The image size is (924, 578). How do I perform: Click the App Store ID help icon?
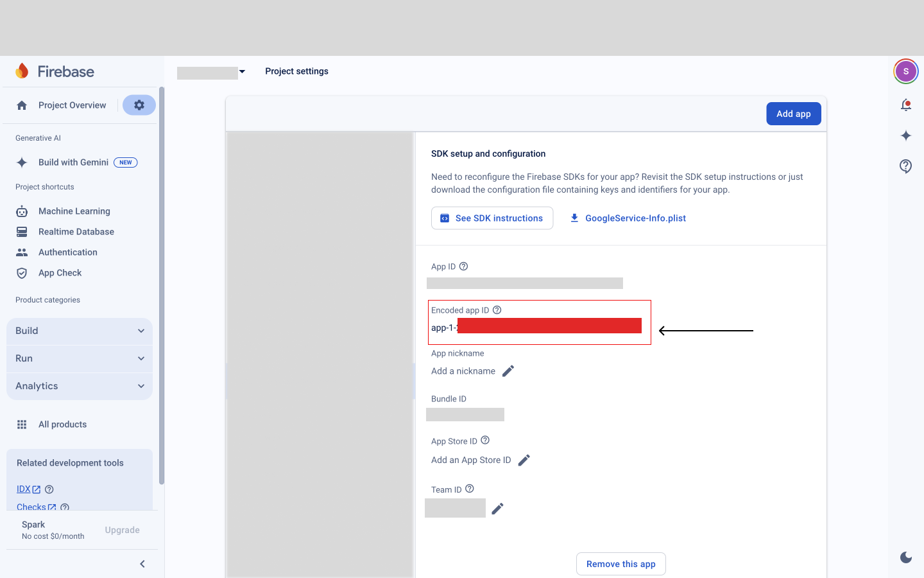(x=485, y=440)
